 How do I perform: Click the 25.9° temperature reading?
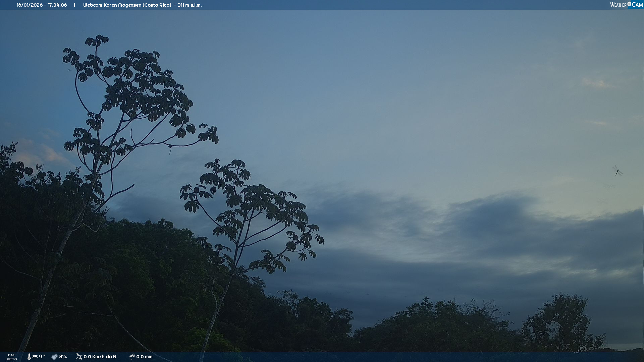point(39,357)
